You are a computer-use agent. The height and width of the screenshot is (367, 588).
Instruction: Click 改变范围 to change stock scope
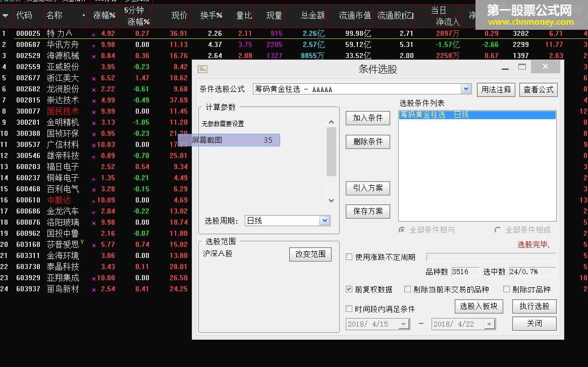click(310, 254)
